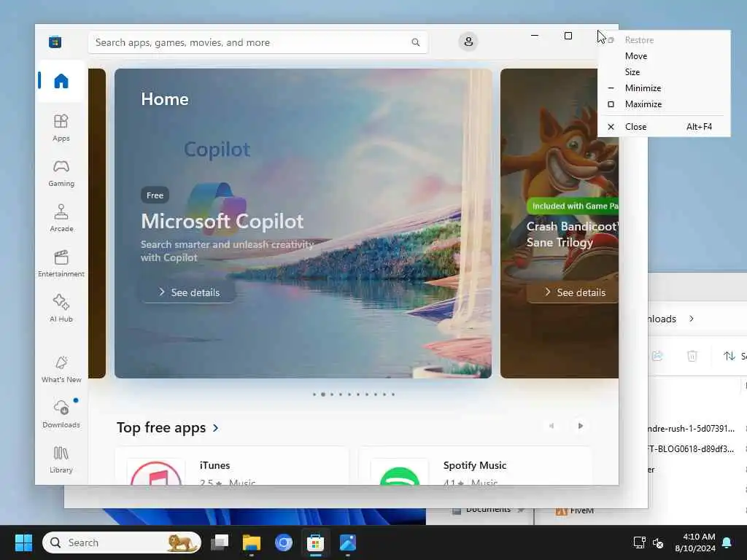Select the BLOG0618-d89df3 file in Explorer
Screen dimensions: 747x560
point(692,448)
